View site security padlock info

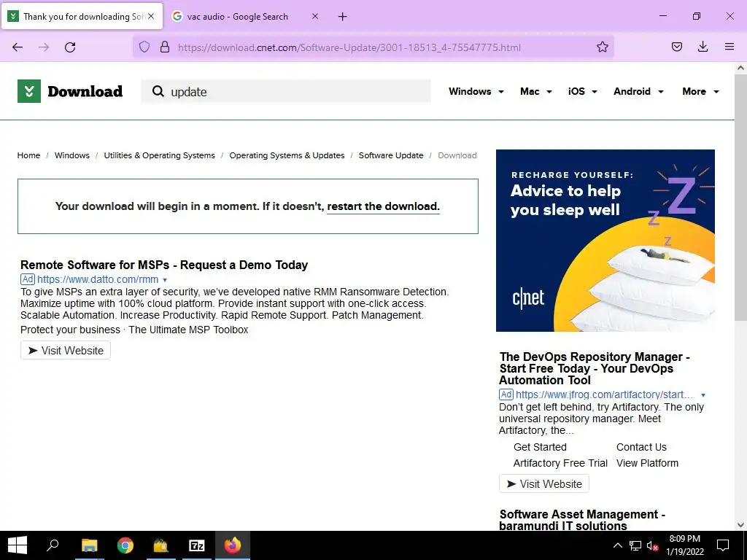(x=165, y=47)
